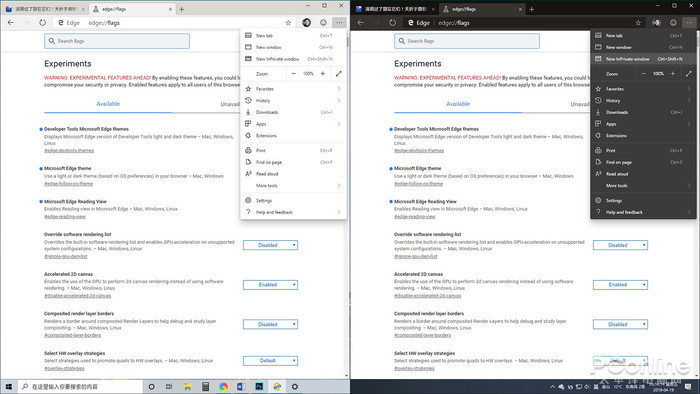The image size is (700, 394).
Task: Open the #edge-reading-view link in the dark window
Action: (414, 217)
